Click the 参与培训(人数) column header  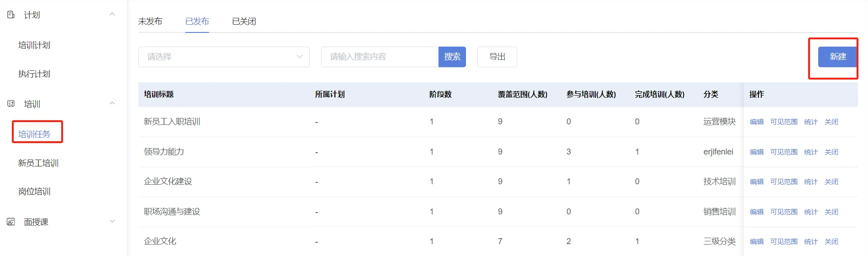(x=591, y=94)
